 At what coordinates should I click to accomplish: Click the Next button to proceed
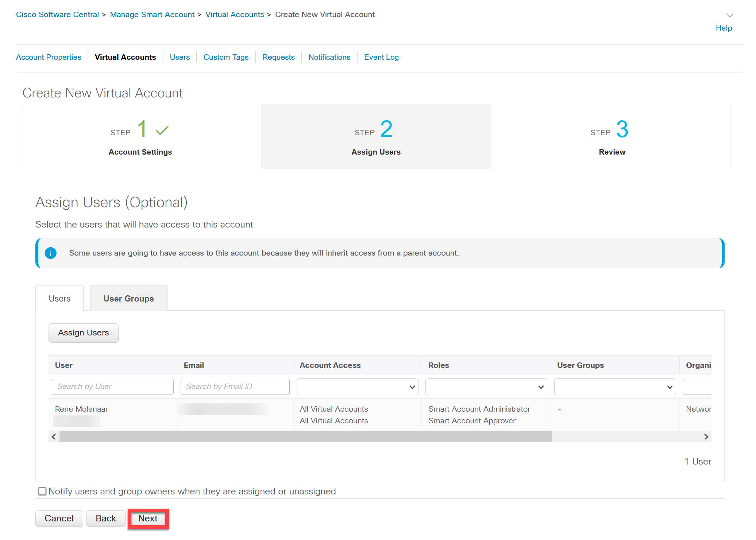pyautogui.click(x=148, y=518)
